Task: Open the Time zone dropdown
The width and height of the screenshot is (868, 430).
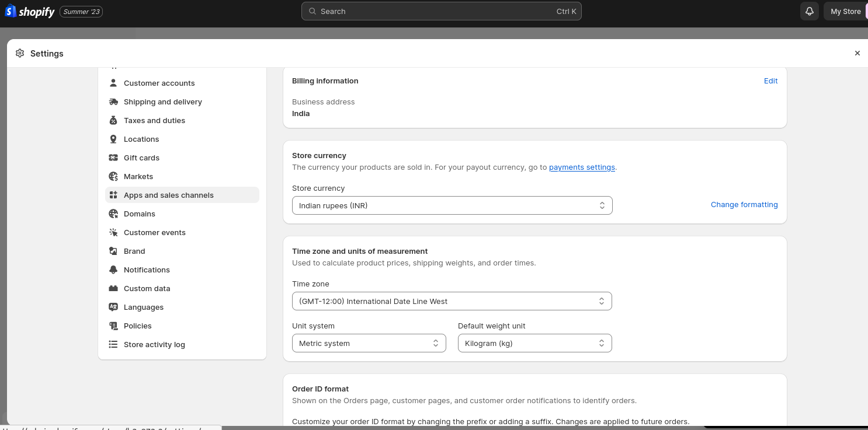Action: pyautogui.click(x=452, y=301)
